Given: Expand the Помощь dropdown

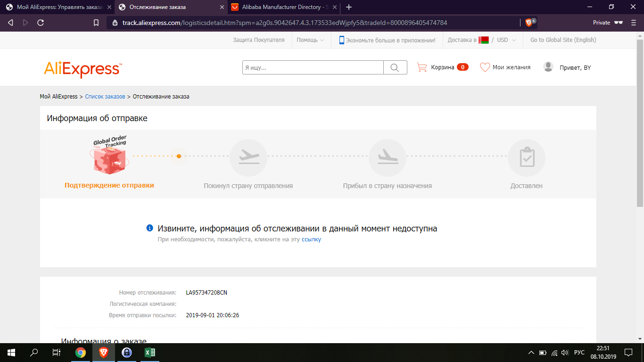Looking at the screenshot, I should tap(310, 40).
